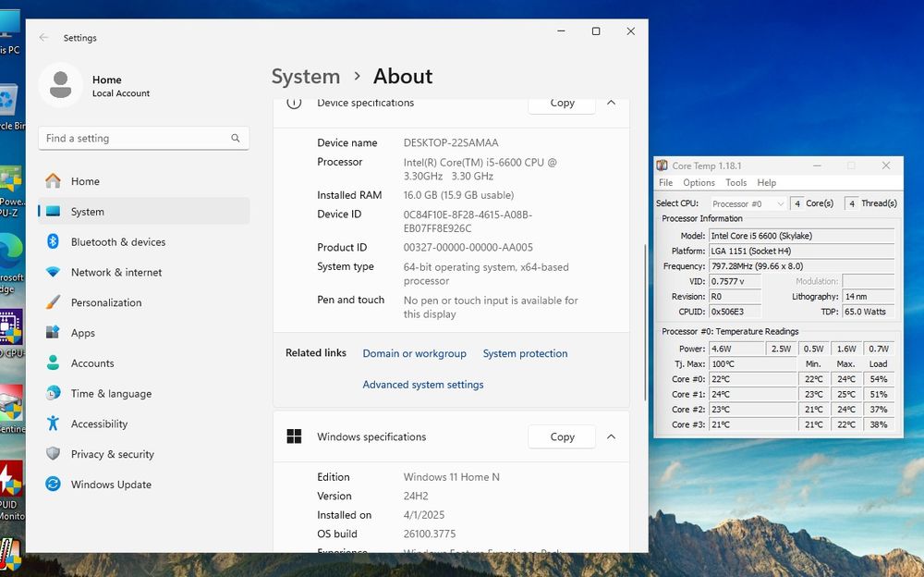
Task: Click the OS build 26100.3775 value
Action: pyautogui.click(x=430, y=534)
